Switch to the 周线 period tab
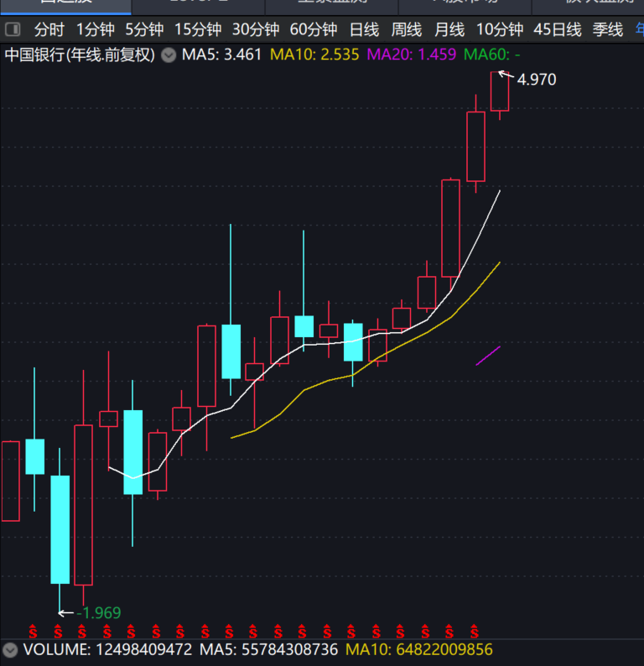 (x=407, y=30)
